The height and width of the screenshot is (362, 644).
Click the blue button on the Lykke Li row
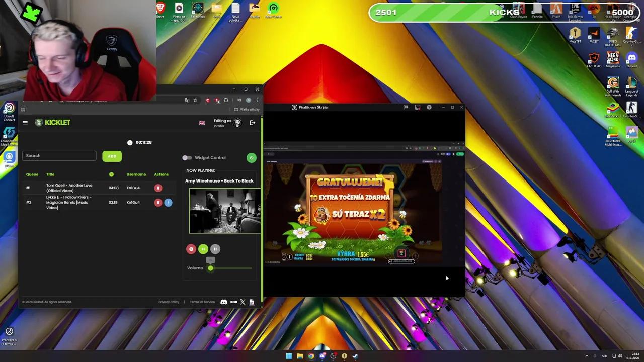169,202
